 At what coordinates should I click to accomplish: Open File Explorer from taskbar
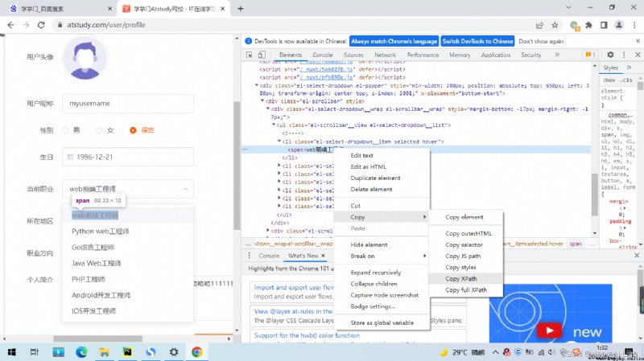click(x=105, y=352)
